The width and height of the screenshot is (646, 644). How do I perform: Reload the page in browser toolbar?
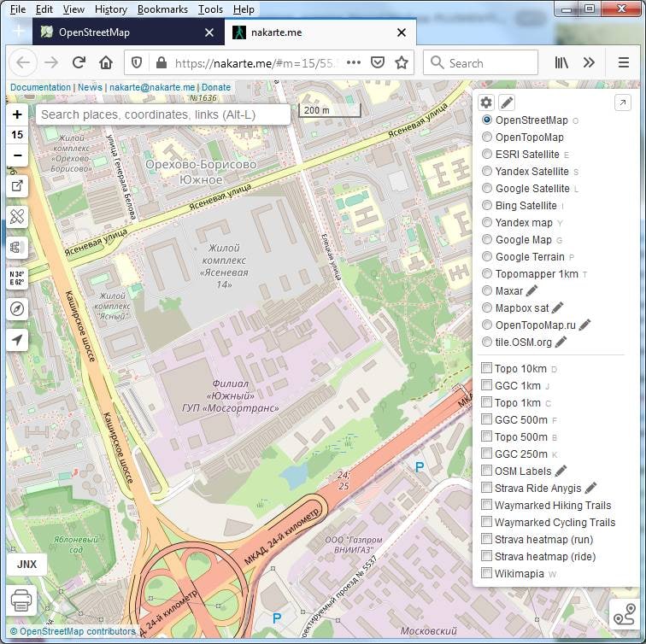(x=79, y=62)
